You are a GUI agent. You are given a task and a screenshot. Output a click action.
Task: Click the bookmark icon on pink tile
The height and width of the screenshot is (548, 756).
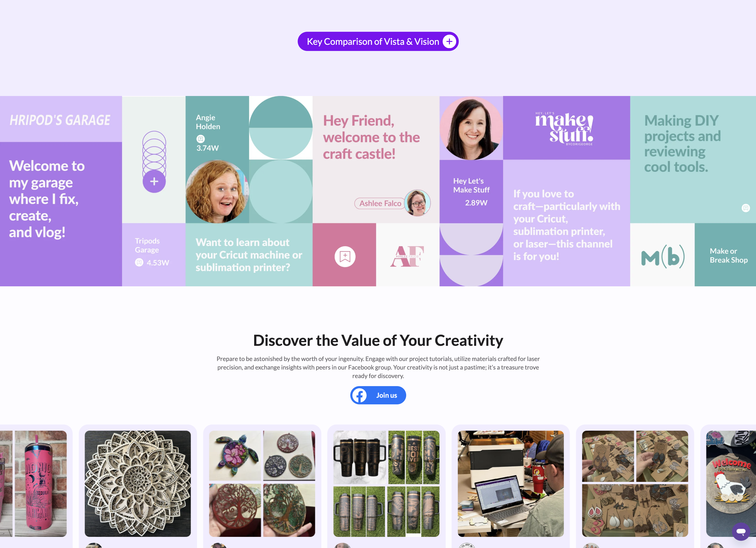point(345,256)
